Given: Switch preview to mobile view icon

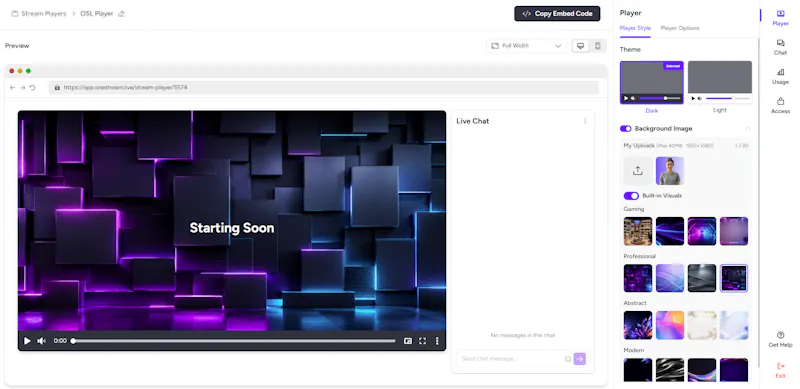Looking at the screenshot, I should coord(597,46).
